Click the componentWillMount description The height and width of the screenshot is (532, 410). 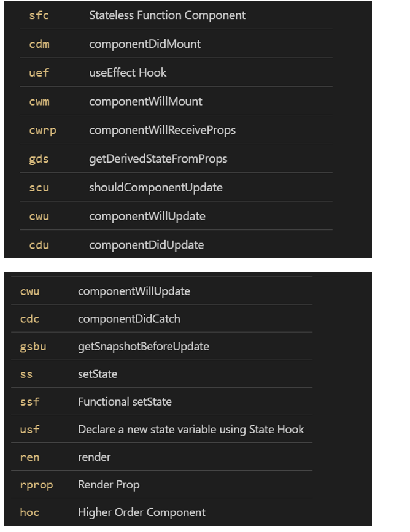tap(145, 101)
